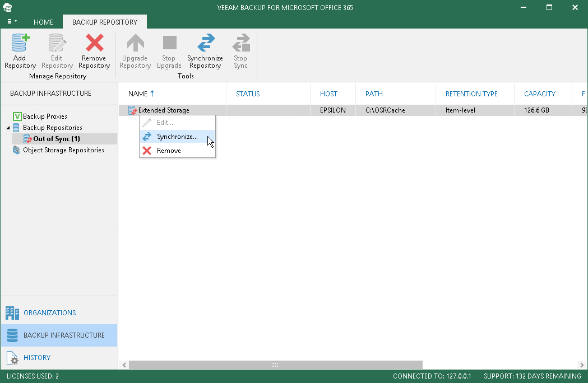Click the Edit Repository ribbon icon
The width and height of the screenshot is (588, 383).
[x=57, y=43]
